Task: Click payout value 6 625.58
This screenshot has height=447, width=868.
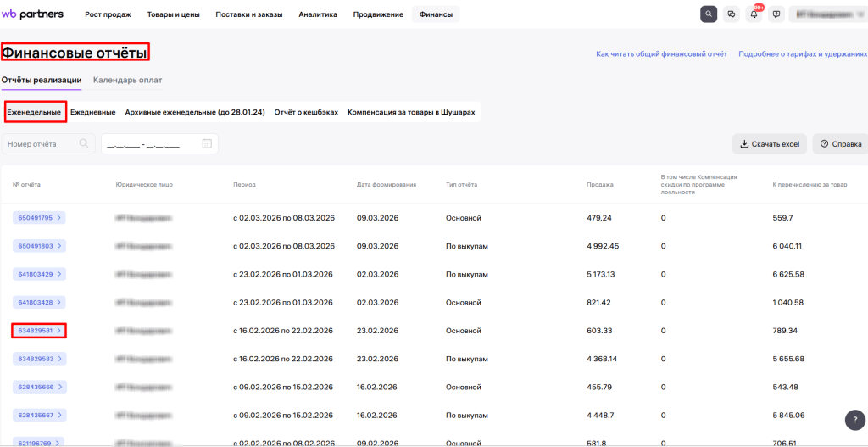Action: 788,274
